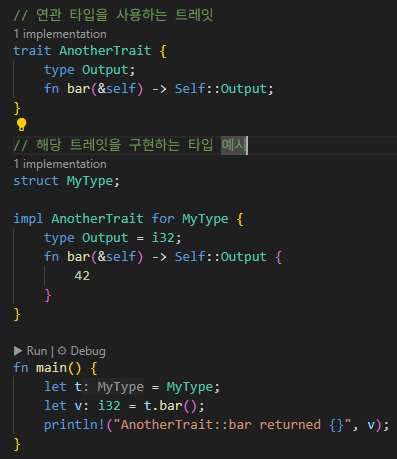Click the opening brace of impl block
The image size is (397, 459).
coord(240,219)
